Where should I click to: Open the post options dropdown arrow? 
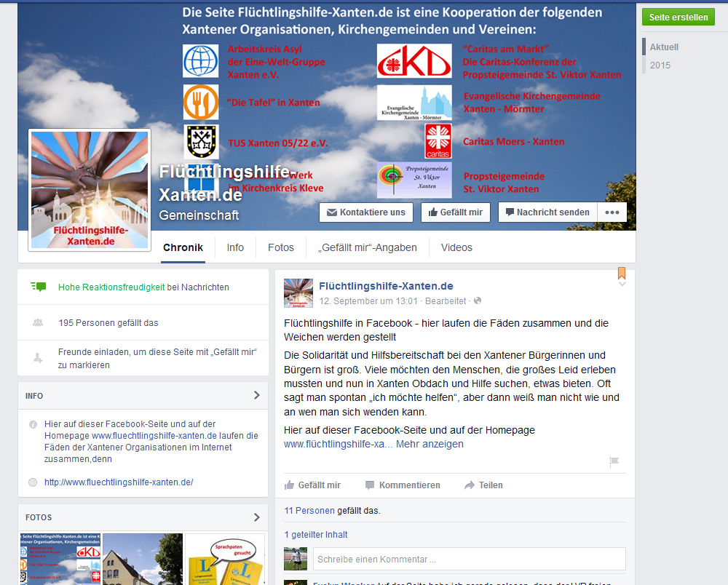click(x=622, y=284)
